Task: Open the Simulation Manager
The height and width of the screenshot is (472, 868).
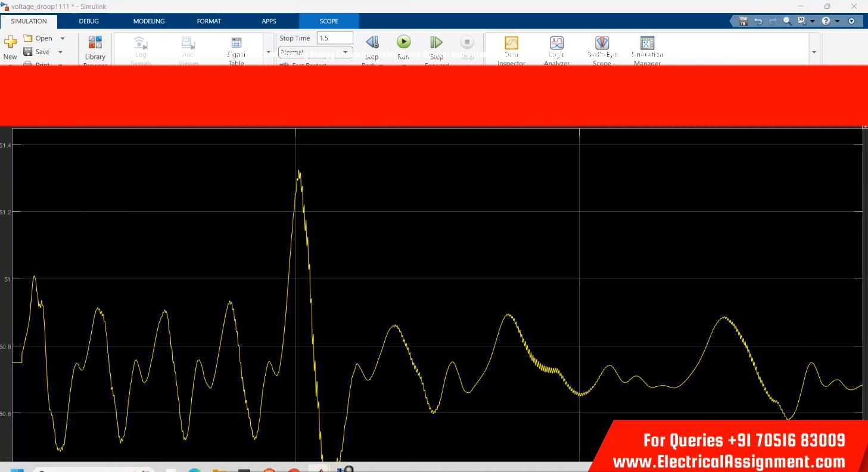Action: click(647, 43)
